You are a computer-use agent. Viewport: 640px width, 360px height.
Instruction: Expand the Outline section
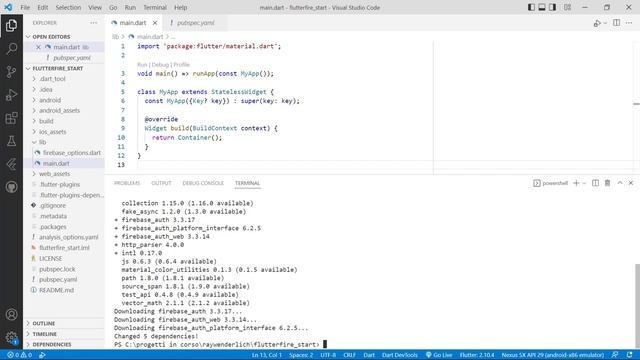[x=64, y=323]
